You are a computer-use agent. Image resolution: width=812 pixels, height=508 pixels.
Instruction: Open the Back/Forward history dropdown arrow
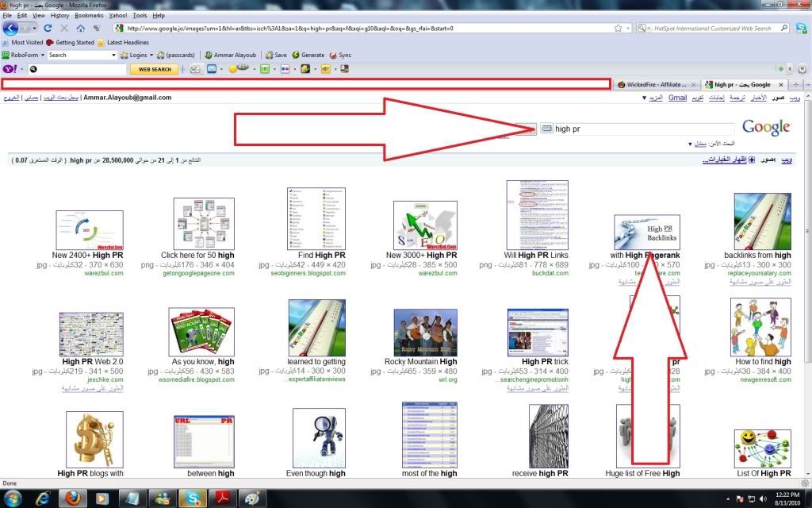pyautogui.click(x=34, y=28)
